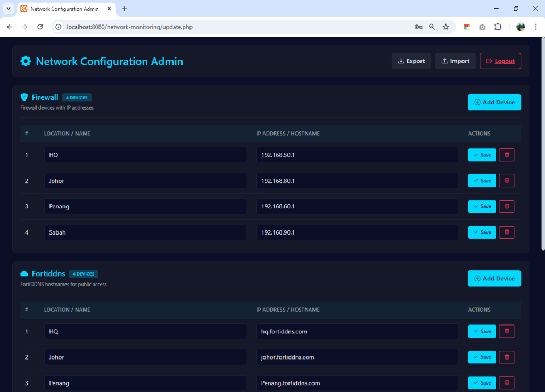Viewport: 545px width, 392px height.
Task: Click the Export button
Action: (411, 61)
